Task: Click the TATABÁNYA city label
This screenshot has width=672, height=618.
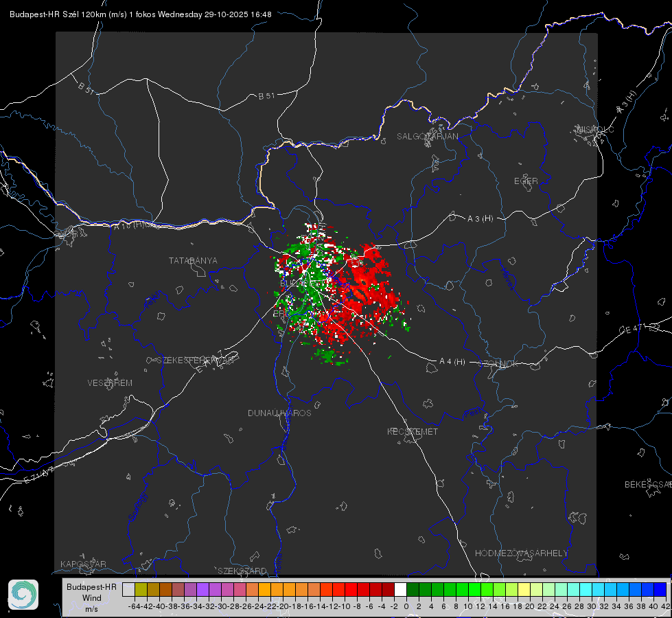Action: coord(193,260)
